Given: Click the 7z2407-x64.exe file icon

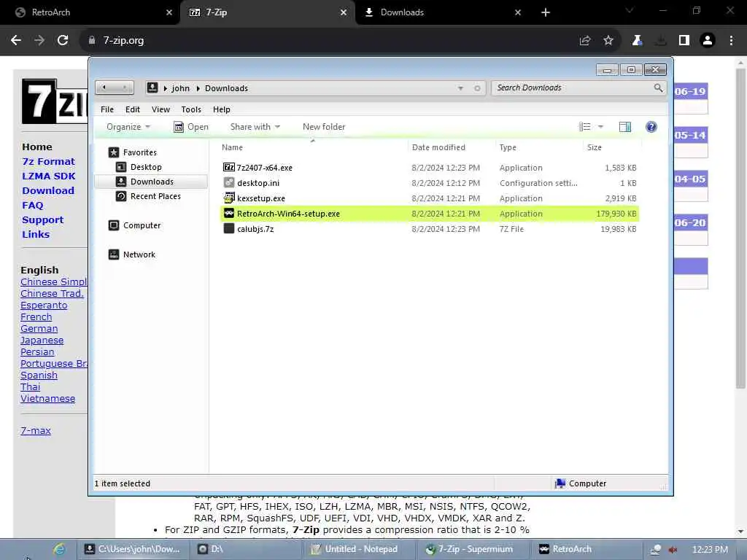Looking at the screenshot, I should tap(228, 167).
